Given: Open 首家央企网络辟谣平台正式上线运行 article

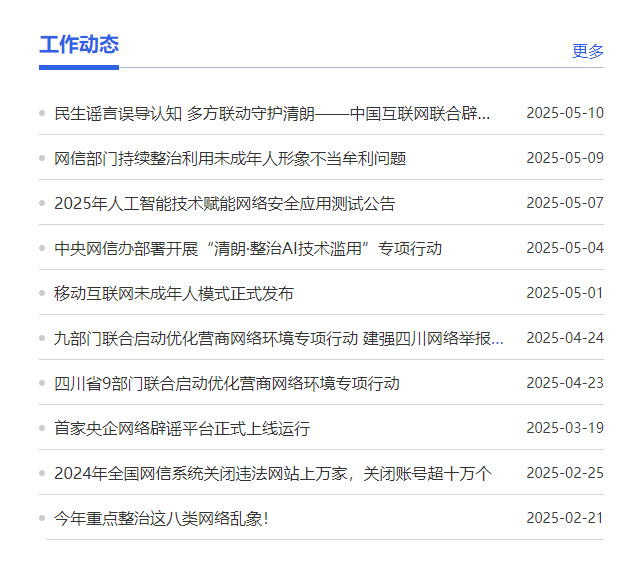Looking at the screenshot, I should (182, 428).
